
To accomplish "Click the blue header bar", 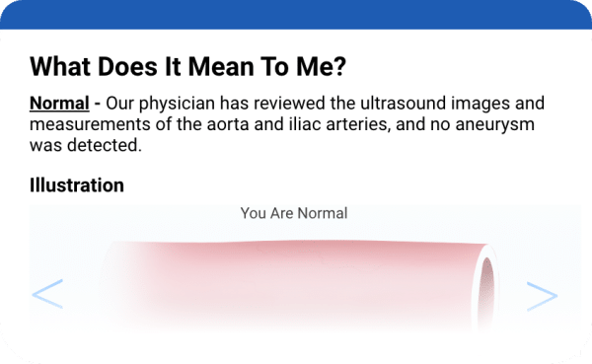I will tap(296, 15).
